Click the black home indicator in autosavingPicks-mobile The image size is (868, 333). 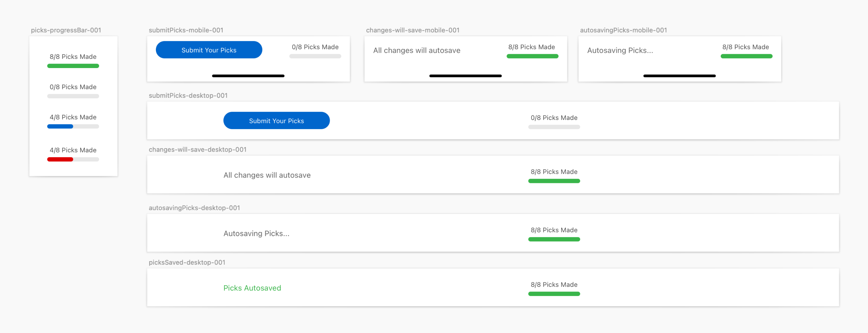click(x=679, y=76)
